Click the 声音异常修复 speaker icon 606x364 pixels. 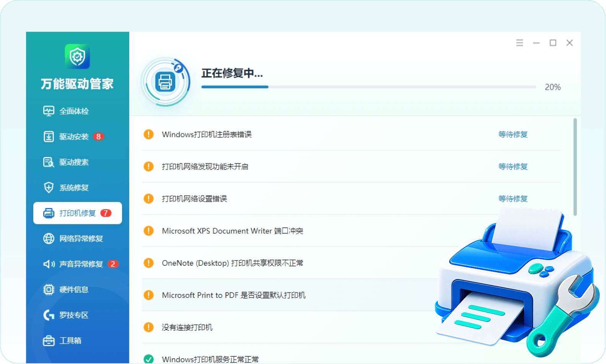tap(49, 264)
